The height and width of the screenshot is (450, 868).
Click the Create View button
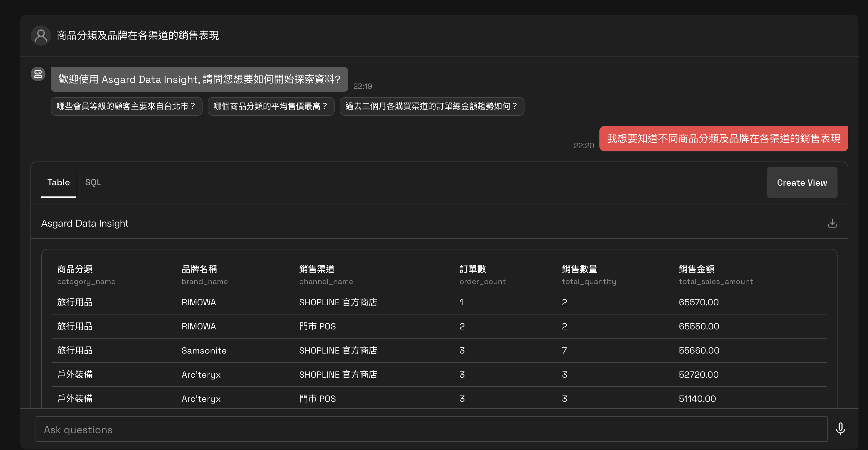[802, 182]
